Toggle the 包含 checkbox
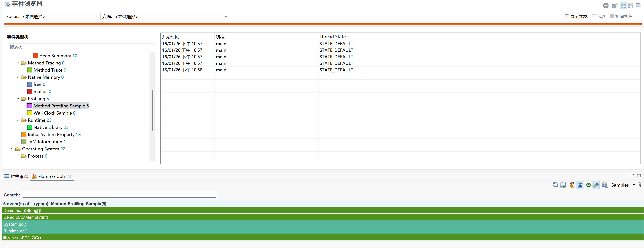The width and height of the screenshot is (644, 248). point(594,17)
